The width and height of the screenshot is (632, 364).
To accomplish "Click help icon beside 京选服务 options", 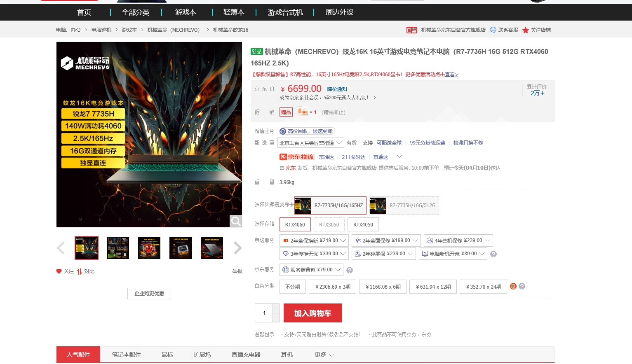I will click(x=493, y=254).
